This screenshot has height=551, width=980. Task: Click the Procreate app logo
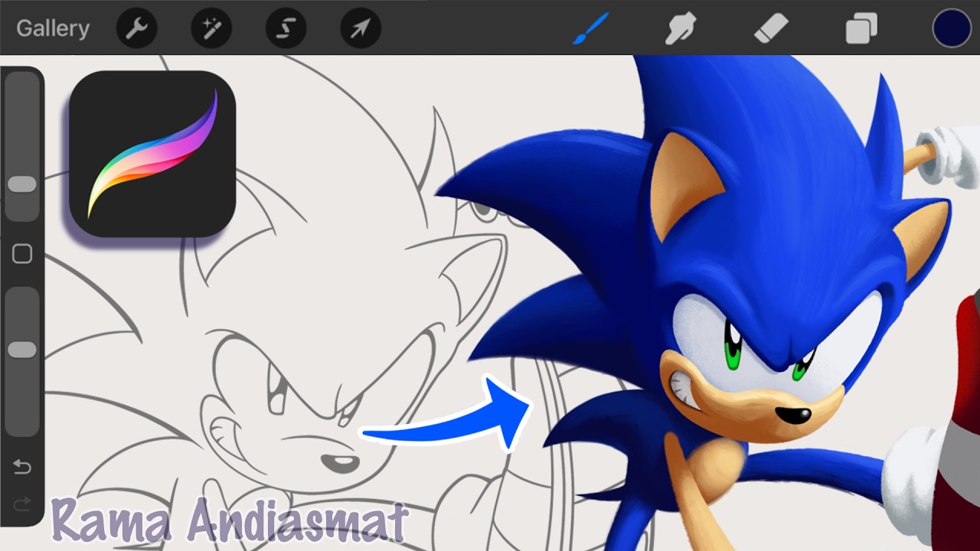click(x=152, y=154)
